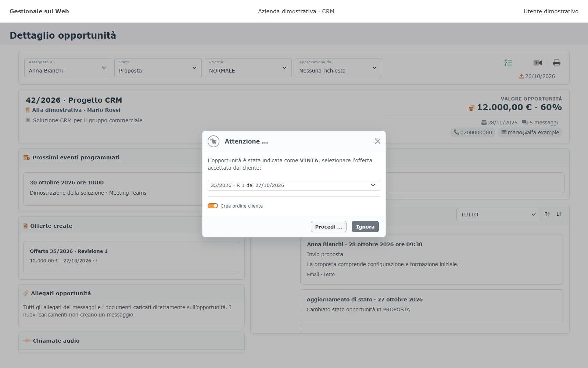
Task: Open the Assegnato a dropdown
Action: click(x=68, y=68)
